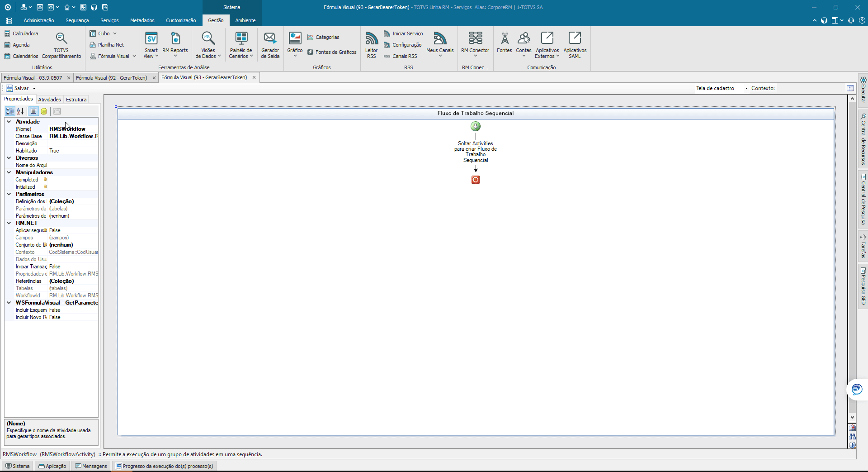This screenshot has width=868, height=472.
Task: Switch to the Customização ribbon tab
Action: tap(181, 20)
